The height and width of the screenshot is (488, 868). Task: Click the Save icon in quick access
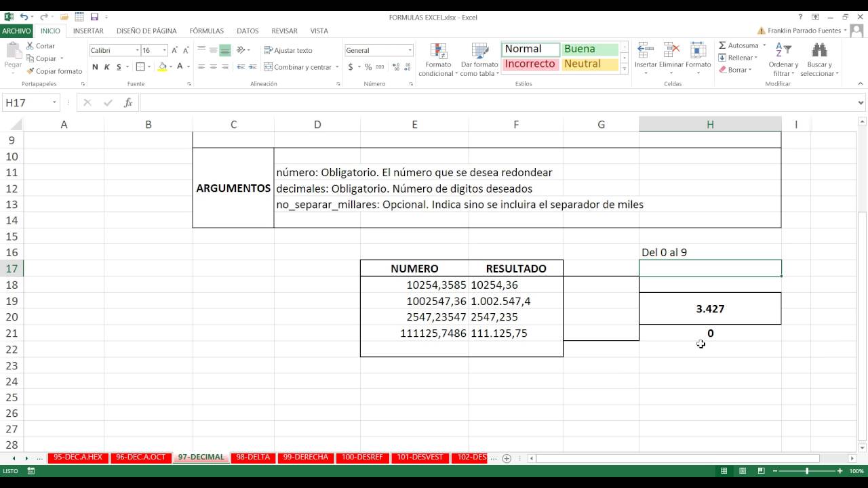[94, 17]
